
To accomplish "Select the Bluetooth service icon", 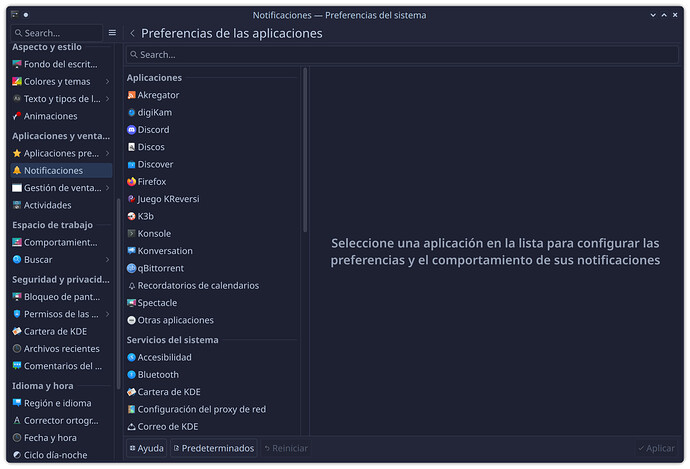I will [131, 375].
